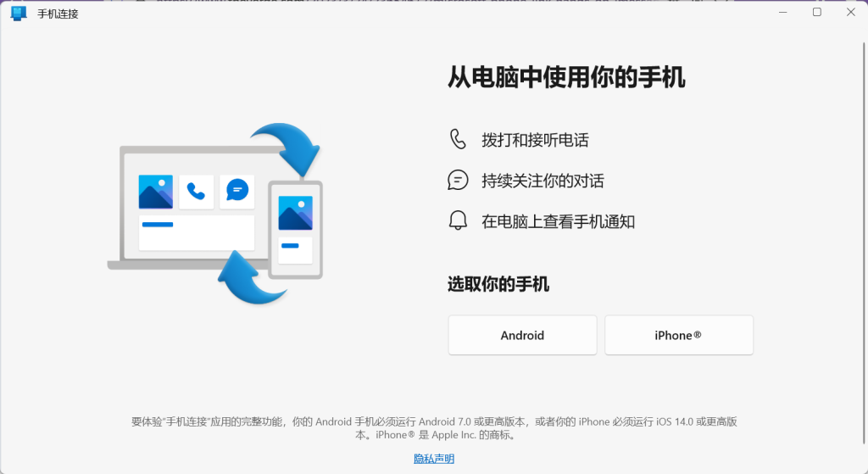868x474 pixels.
Task: Click the 手机连接 window title text
Action: click(58, 14)
